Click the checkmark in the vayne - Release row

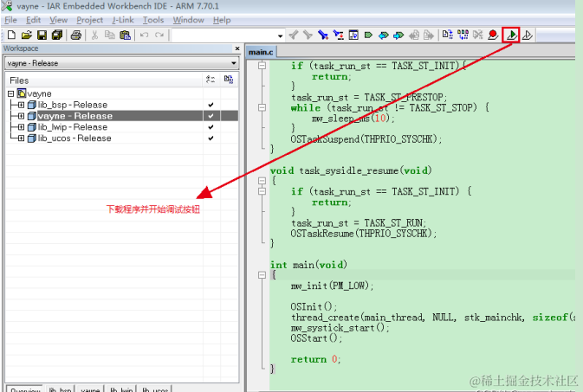(211, 116)
